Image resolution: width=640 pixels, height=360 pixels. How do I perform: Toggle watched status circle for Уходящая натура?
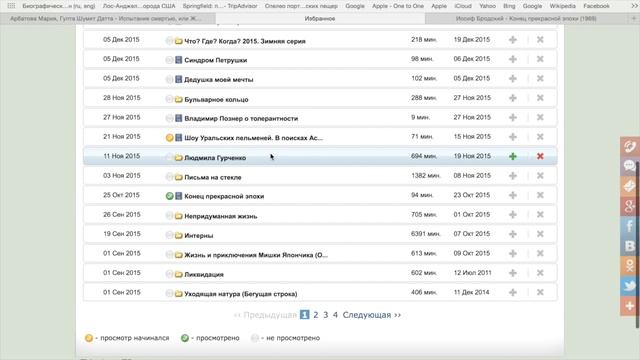(169, 294)
